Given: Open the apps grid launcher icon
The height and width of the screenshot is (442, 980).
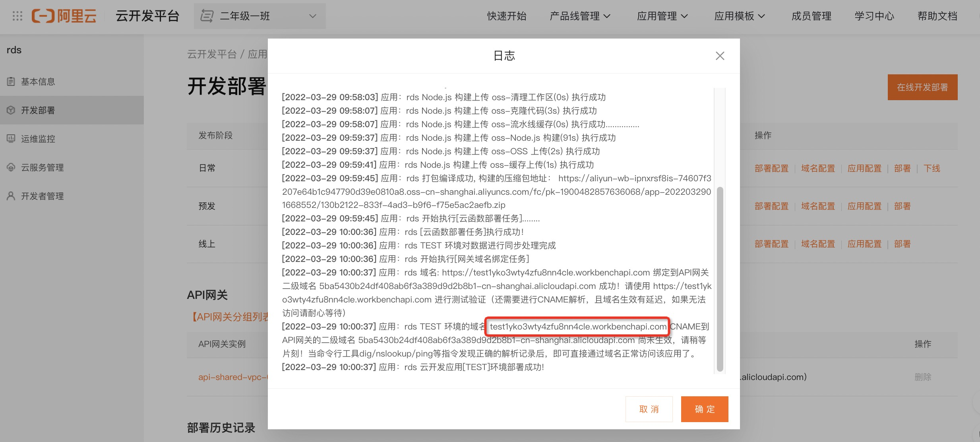Looking at the screenshot, I should point(17,16).
